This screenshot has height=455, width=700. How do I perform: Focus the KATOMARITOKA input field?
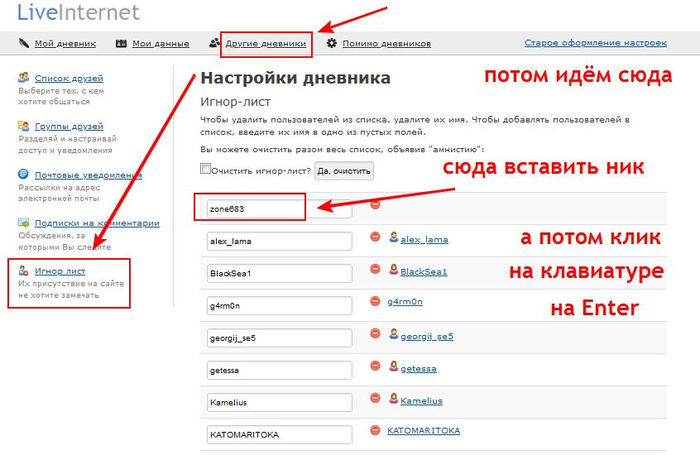[279, 434]
